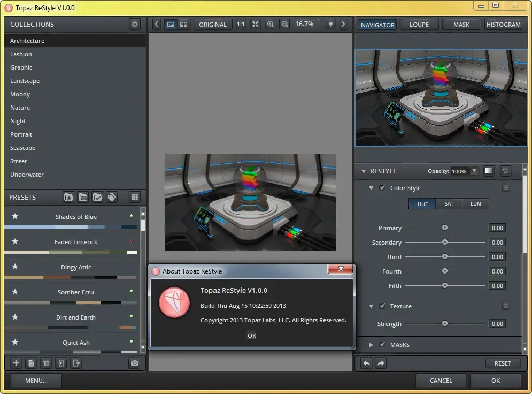Click the previous arrow in the preview toolbar
Screen dimensions: 532x394
[157, 24]
